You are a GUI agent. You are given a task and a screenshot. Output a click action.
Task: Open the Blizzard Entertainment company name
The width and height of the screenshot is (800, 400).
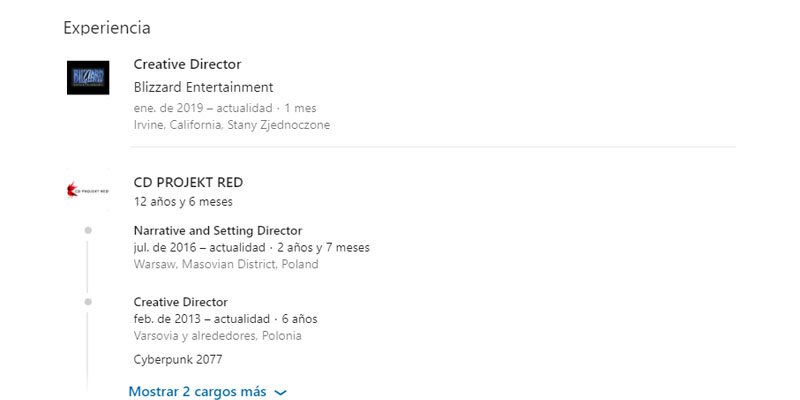click(203, 87)
